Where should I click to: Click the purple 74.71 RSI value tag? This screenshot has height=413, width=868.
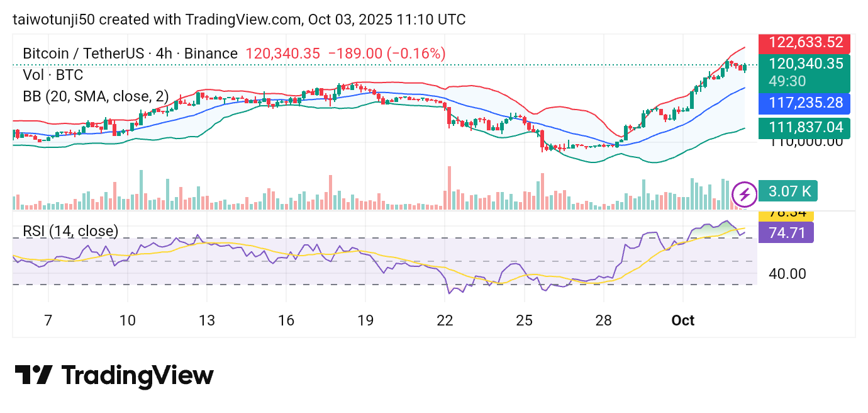pyautogui.click(x=786, y=233)
